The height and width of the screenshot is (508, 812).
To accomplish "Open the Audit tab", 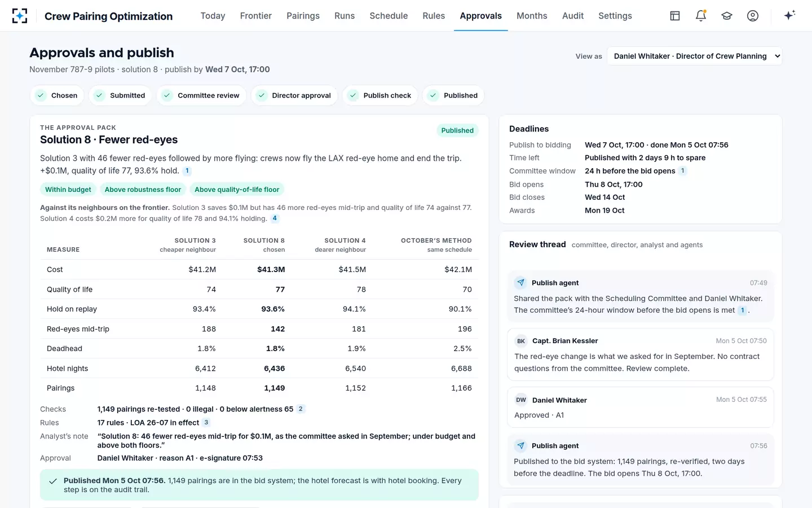I will (573, 16).
